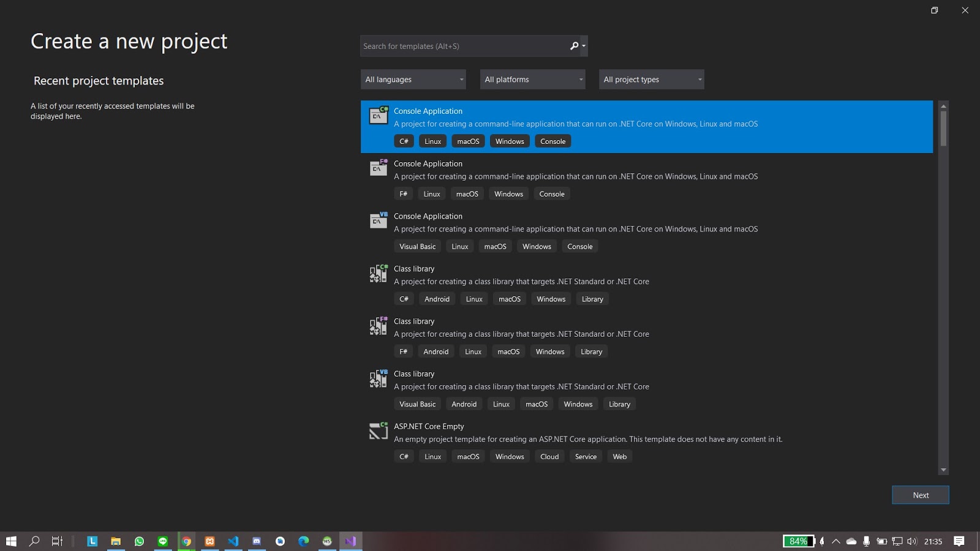Open Windows taskbar search
This screenshot has height=551, width=980.
[34, 541]
